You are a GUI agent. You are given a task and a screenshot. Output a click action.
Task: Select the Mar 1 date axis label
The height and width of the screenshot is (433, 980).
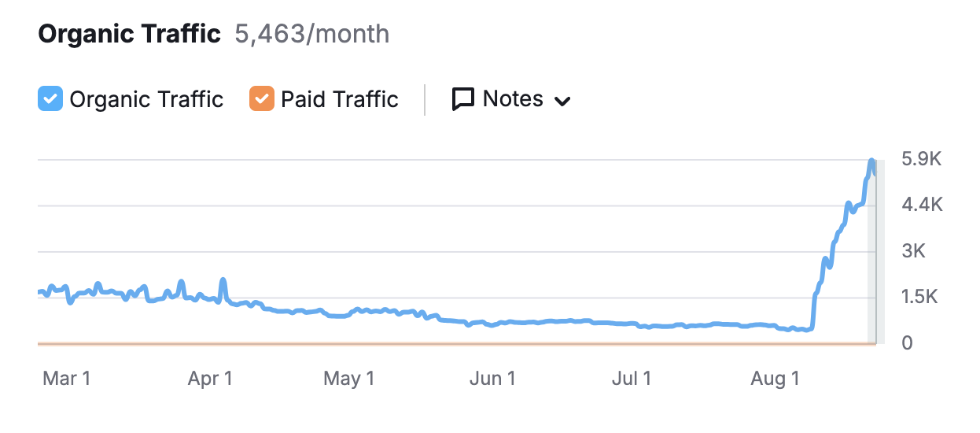(66, 379)
